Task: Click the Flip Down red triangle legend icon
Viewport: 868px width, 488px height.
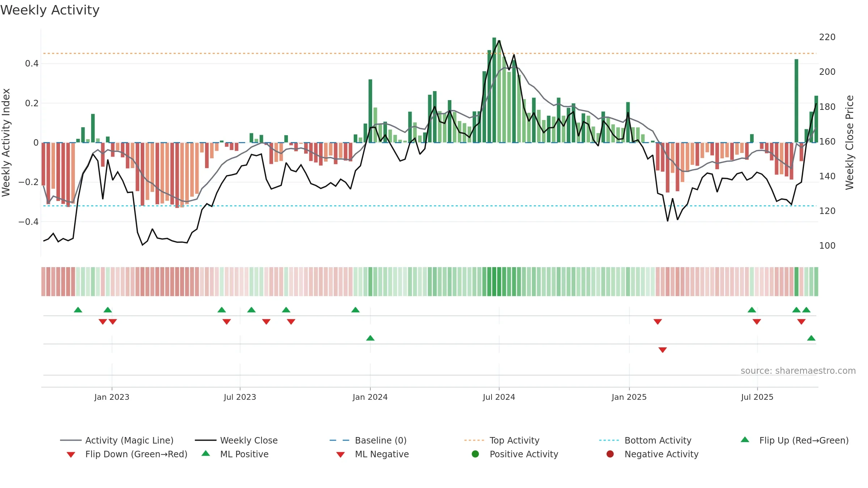Action: [x=71, y=455]
